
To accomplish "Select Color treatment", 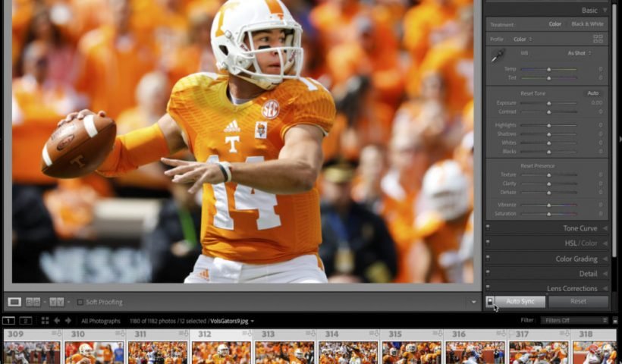I will tap(555, 24).
